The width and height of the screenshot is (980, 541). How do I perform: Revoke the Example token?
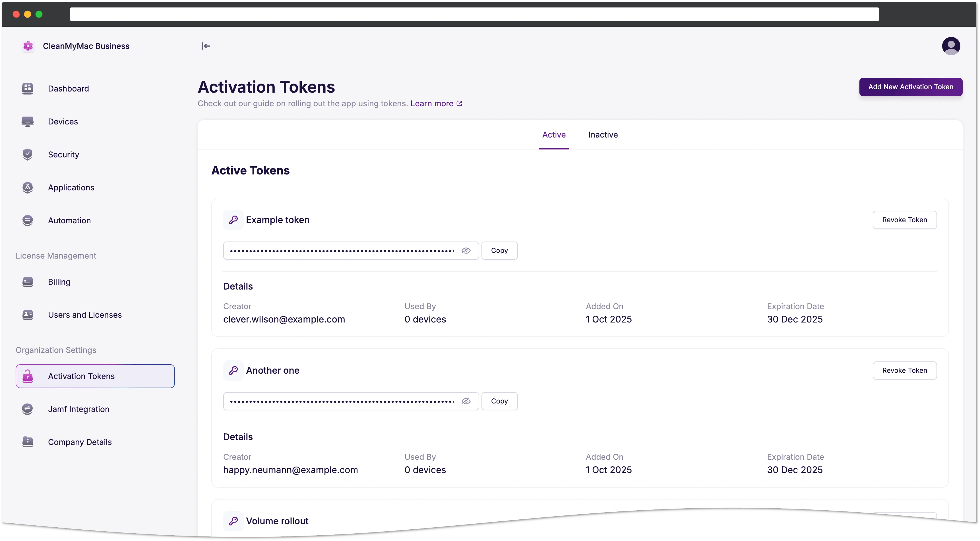[x=904, y=220]
